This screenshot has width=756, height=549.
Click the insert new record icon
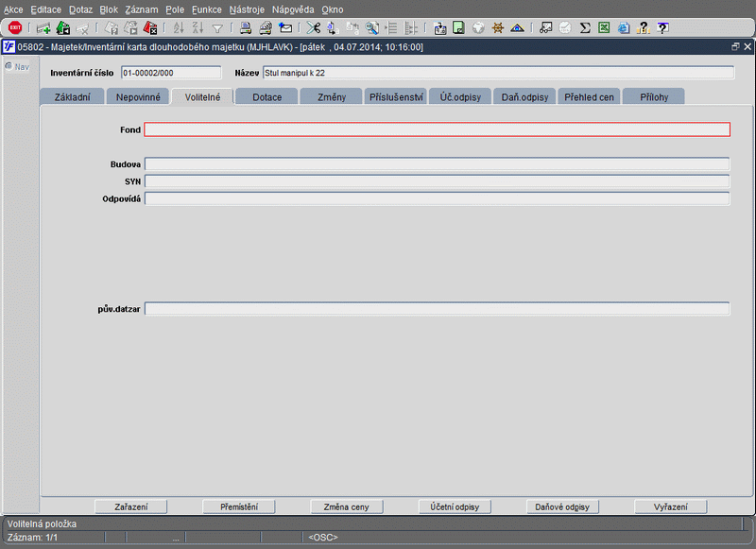43,28
